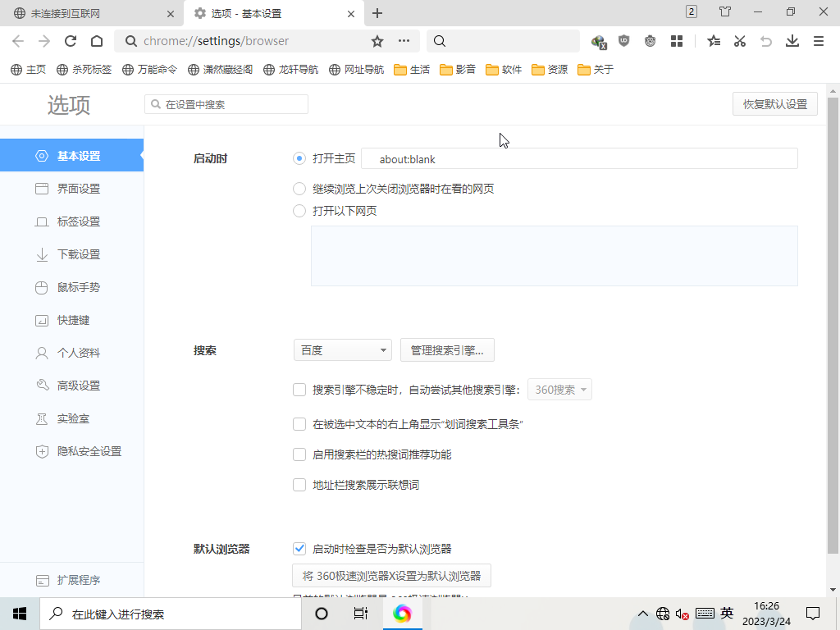Open the favorites list star icon
Screen dimensions: 840x630
(x=714, y=41)
